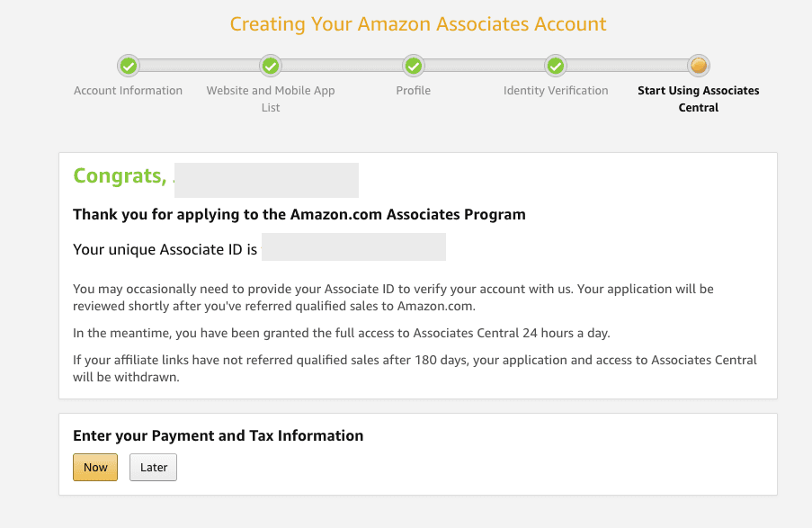Click the Identity Verification green checkmark
This screenshot has width=812, height=528.
click(x=556, y=66)
